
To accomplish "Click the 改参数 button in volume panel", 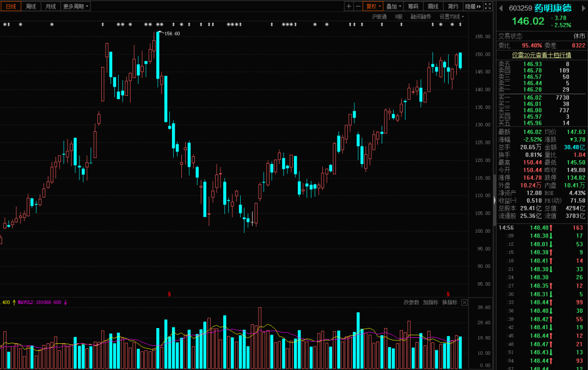I will (411, 302).
